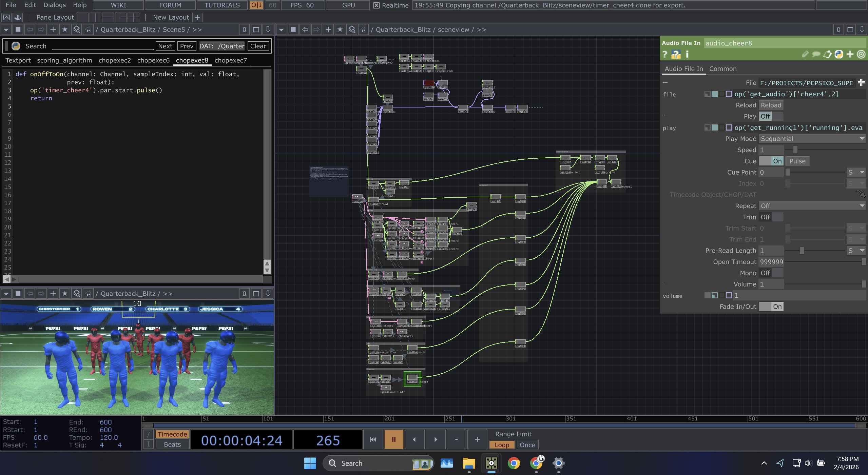The image size is (868, 475).
Task: Open the Repeat dropdown
Action: point(812,206)
